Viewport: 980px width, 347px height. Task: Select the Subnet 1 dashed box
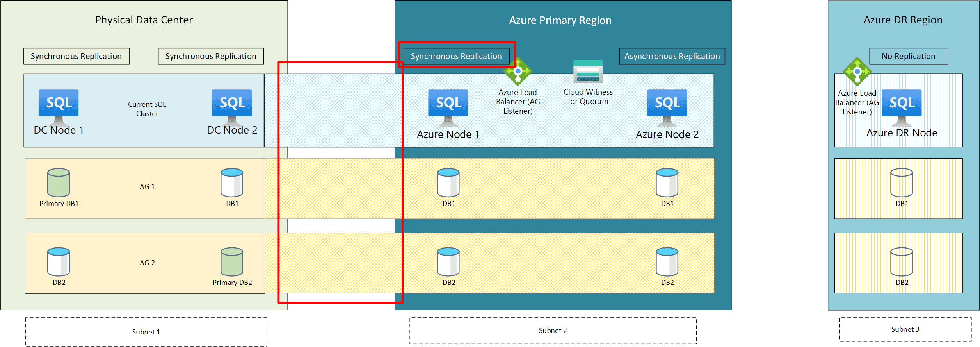click(146, 332)
